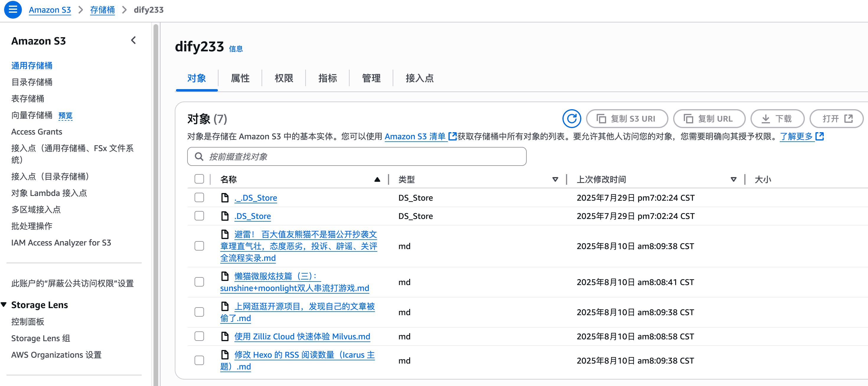Open the 类型 column filter dropdown arrow
The height and width of the screenshot is (386, 868).
tap(555, 179)
